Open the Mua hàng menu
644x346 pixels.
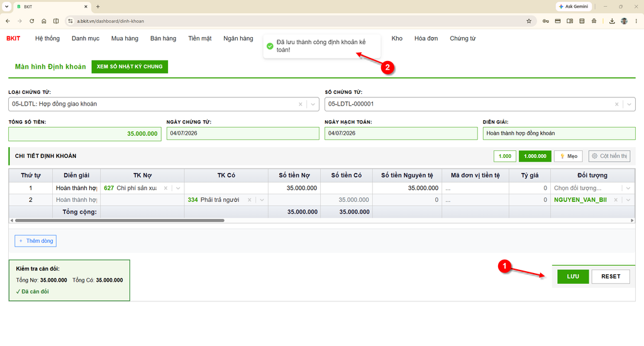coord(125,38)
